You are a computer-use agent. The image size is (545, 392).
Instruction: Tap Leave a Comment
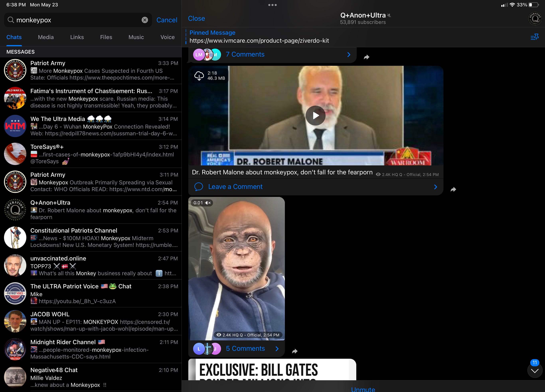(x=235, y=187)
